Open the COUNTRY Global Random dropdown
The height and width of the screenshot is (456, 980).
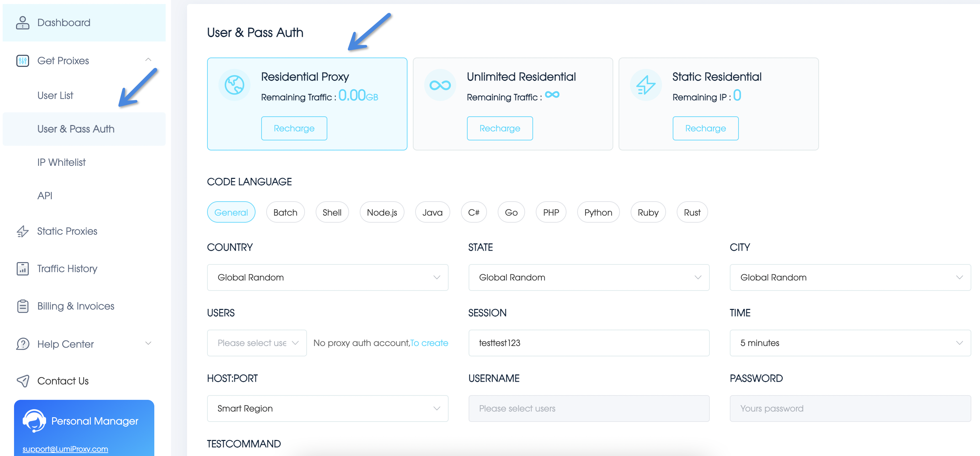pyautogui.click(x=328, y=277)
